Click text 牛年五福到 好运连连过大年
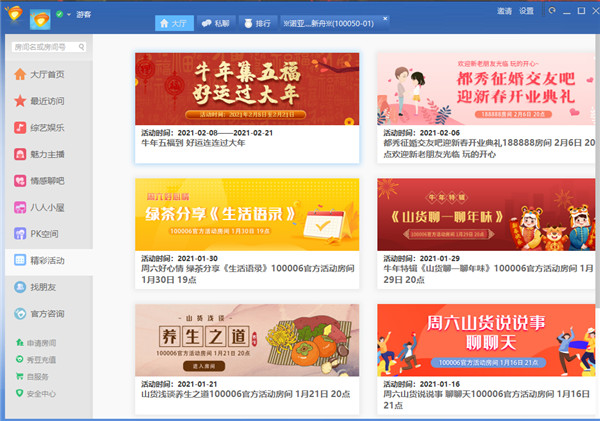Screen dimensions: 600x421 point(193,143)
